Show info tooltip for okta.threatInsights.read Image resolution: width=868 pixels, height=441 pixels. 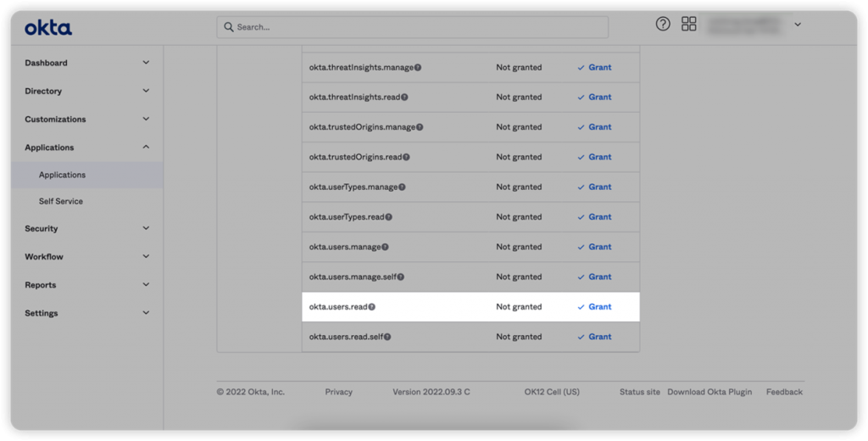(x=404, y=98)
